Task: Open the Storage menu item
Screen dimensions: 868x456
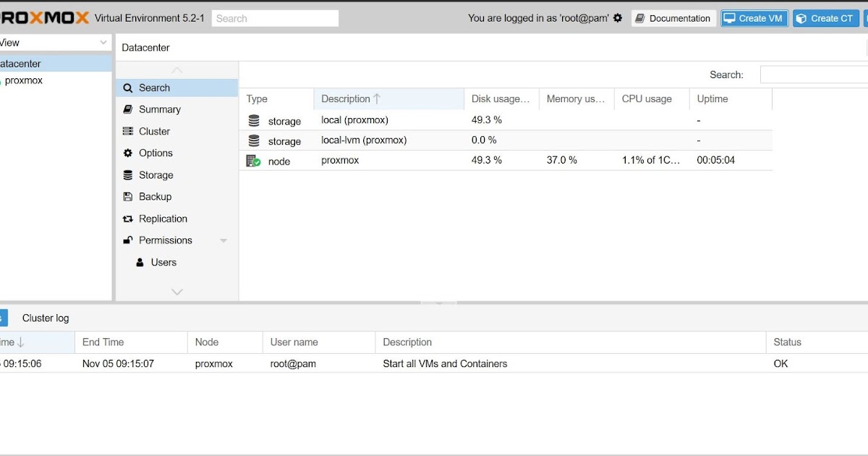Action: [156, 175]
